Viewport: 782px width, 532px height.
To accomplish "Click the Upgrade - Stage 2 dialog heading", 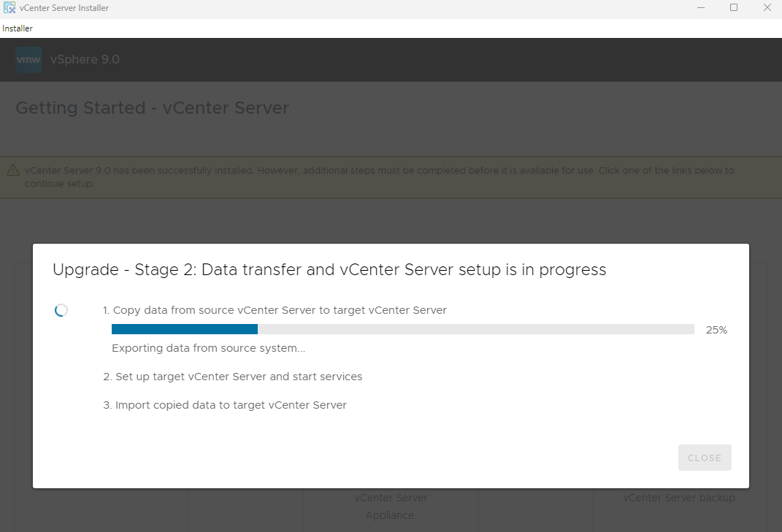I will pos(329,270).
